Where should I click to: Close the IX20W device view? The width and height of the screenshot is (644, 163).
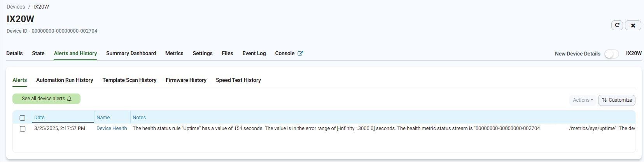tap(633, 25)
